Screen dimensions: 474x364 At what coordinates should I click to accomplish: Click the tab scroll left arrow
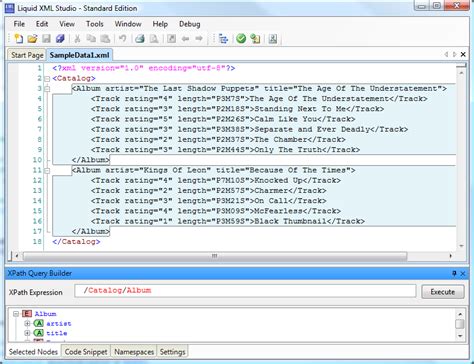[x=446, y=54]
